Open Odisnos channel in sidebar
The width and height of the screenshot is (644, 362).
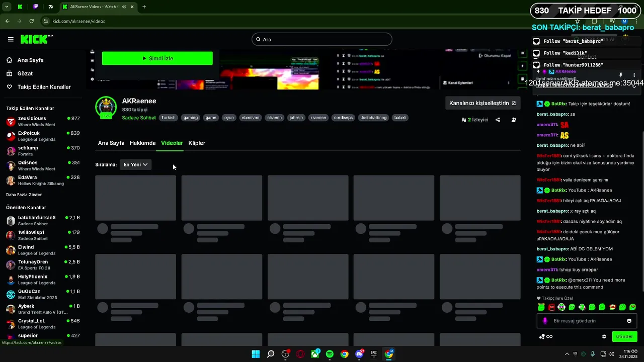coord(43,165)
